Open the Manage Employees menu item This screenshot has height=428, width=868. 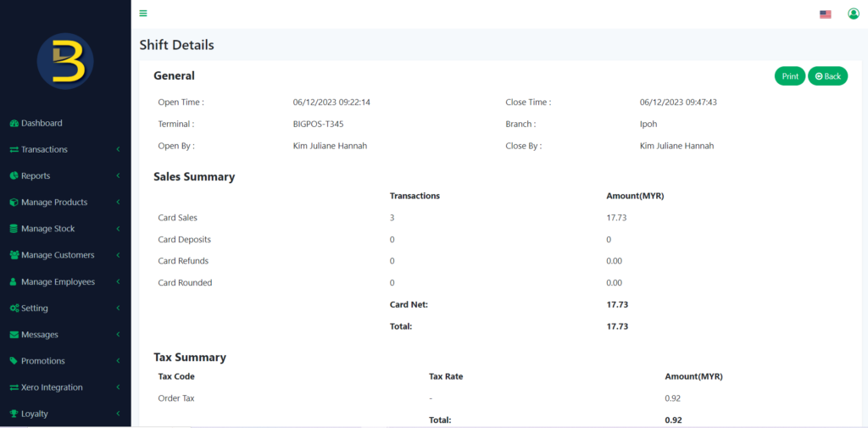tap(58, 282)
